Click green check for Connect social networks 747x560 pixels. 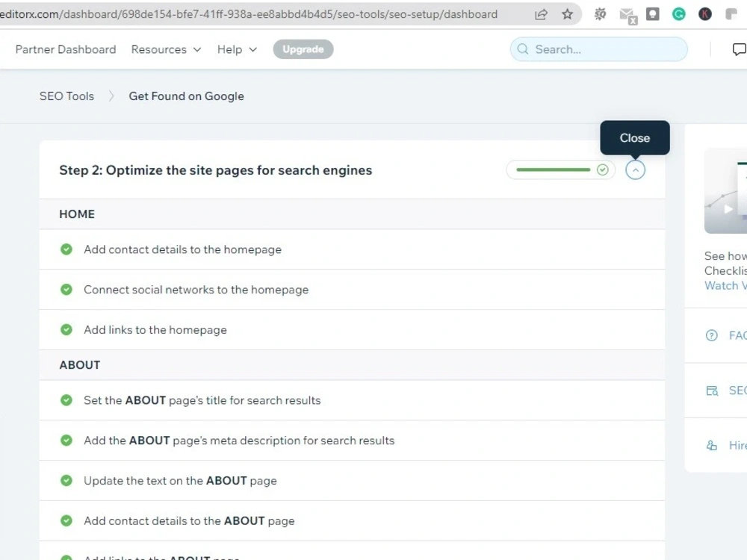click(66, 289)
